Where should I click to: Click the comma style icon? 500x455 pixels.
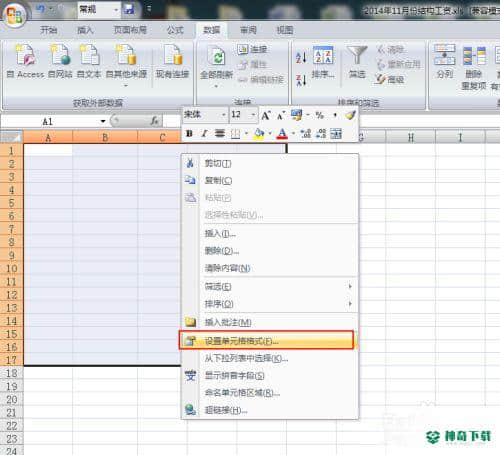coord(335,115)
